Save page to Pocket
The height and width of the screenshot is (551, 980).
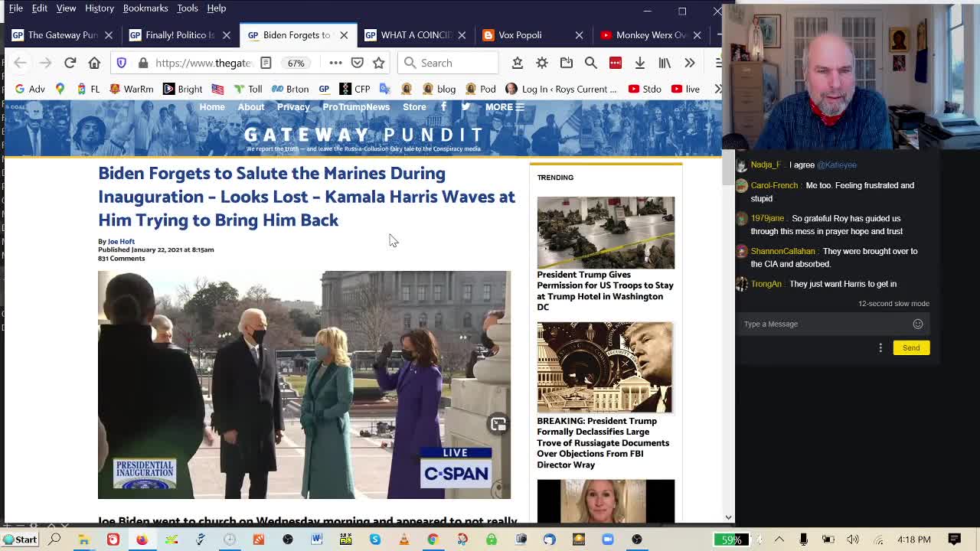click(x=357, y=63)
